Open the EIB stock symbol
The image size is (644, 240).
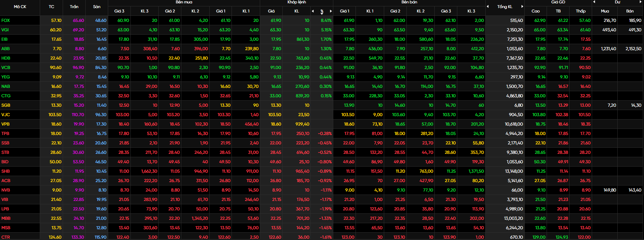click(x=4, y=39)
